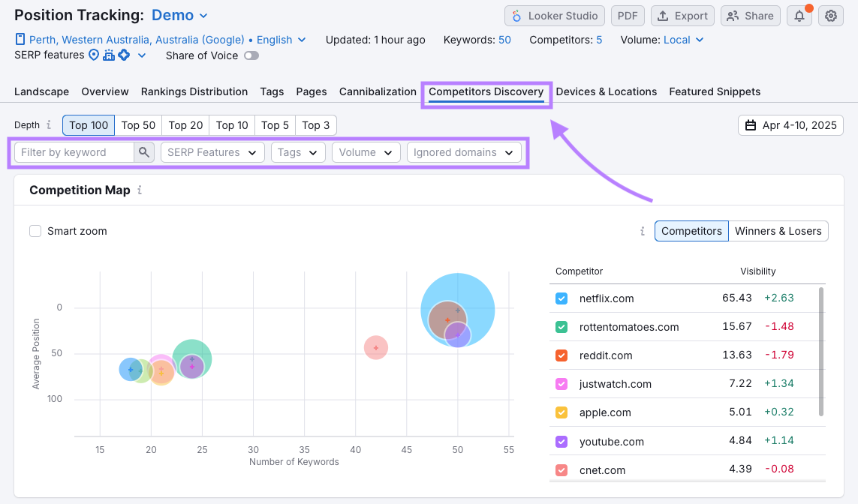Select the Winners & Losers view
Image resolution: width=858 pixels, height=504 pixels.
pos(778,231)
